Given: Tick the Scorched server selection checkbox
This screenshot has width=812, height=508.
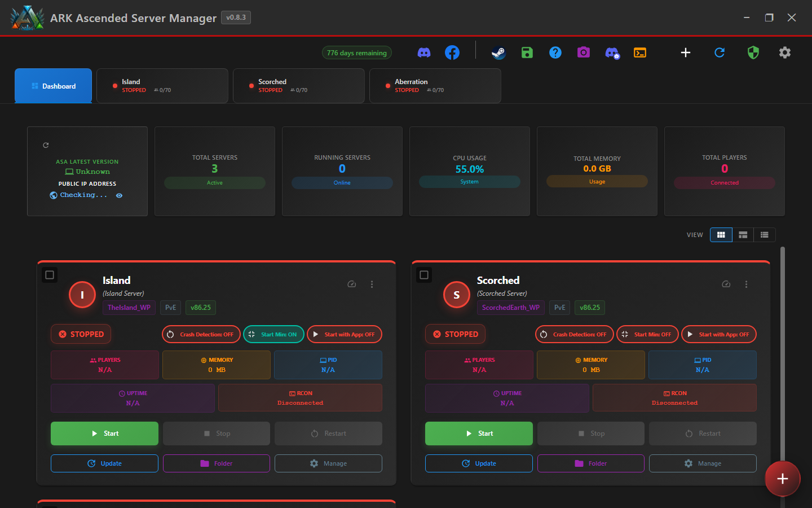Looking at the screenshot, I should (x=424, y=275).
